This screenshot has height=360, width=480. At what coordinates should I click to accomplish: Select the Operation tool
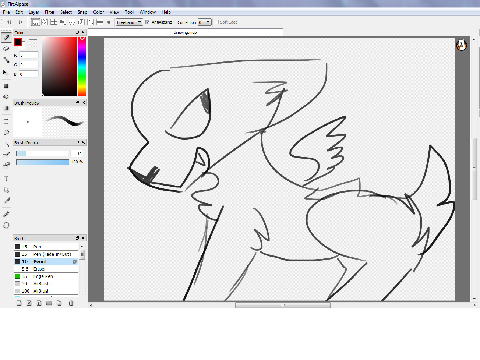tap(6, 190)
